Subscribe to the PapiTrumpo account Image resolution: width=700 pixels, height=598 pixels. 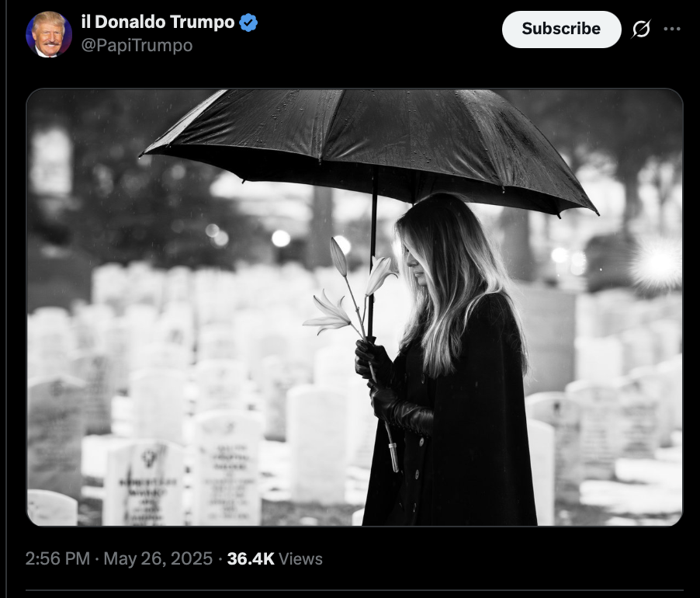point(561,29)
